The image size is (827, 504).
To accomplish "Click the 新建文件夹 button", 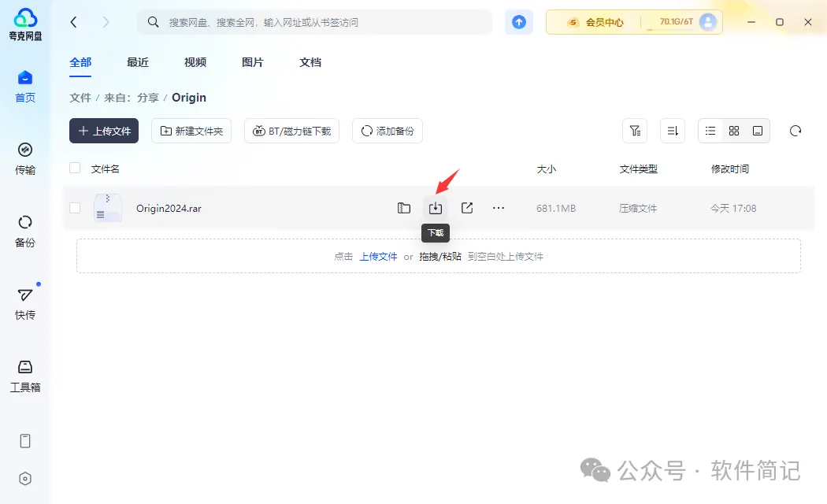I will (191, 131).
